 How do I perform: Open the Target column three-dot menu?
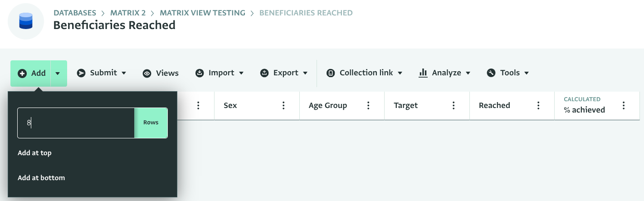tap(454, 106)
